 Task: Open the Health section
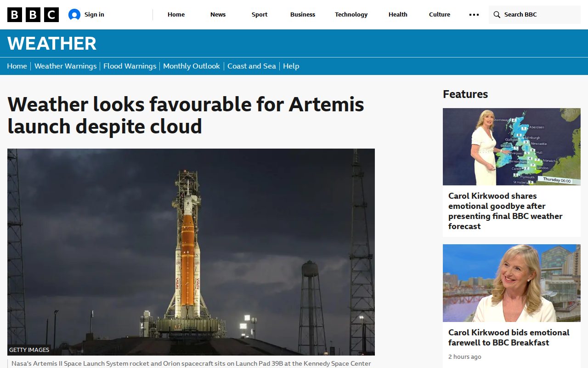click(x=398, y=15)
